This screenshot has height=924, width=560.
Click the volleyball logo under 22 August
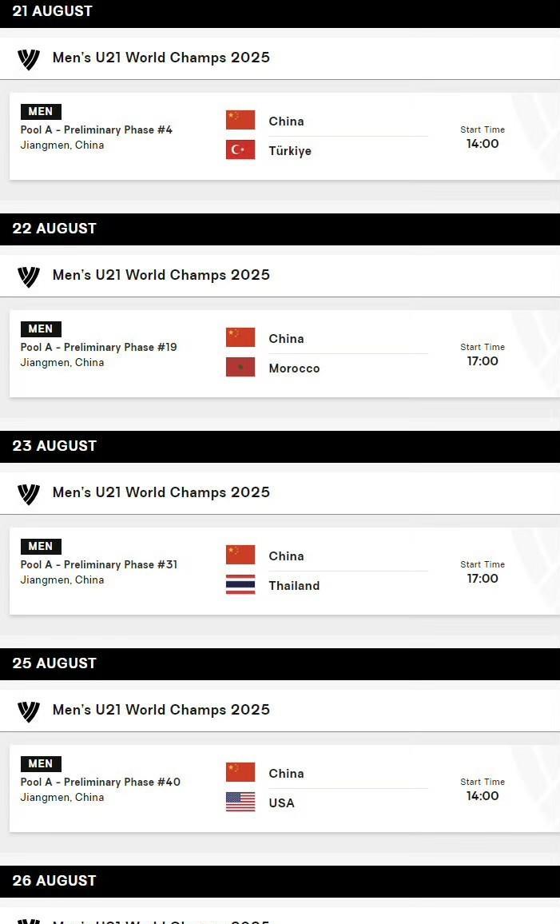pos(28,277)
